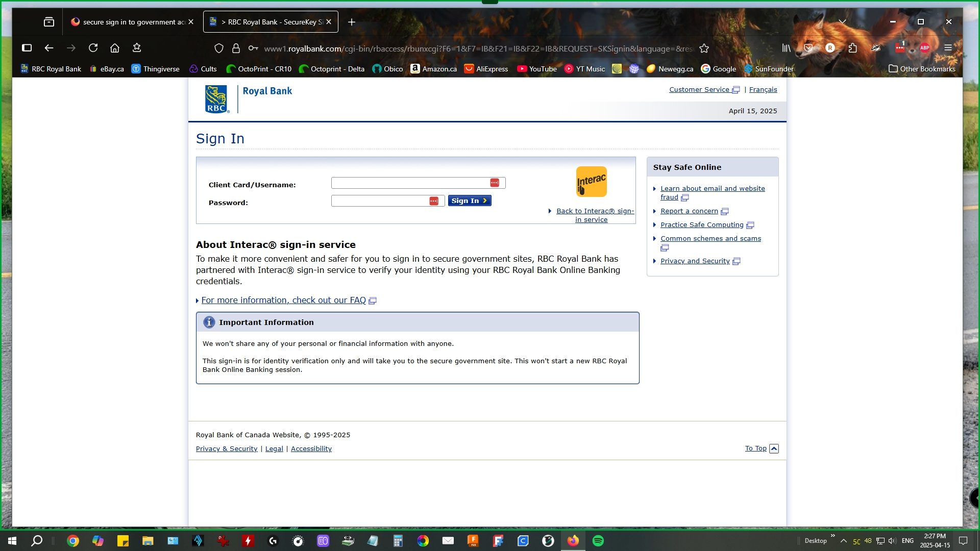
Task: Open the notification center icon
Action: click(x=963, y=541)
